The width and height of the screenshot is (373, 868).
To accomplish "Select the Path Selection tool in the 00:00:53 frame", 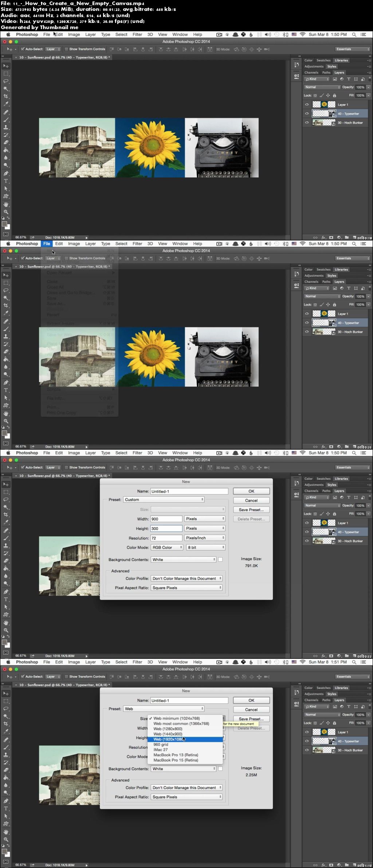I will [6, 607].
